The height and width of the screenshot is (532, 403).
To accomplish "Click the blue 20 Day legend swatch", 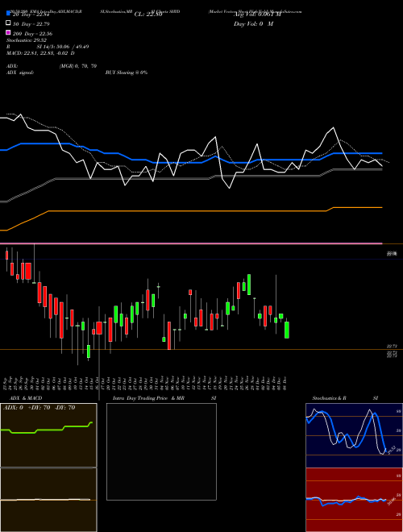I will point(8,13).
